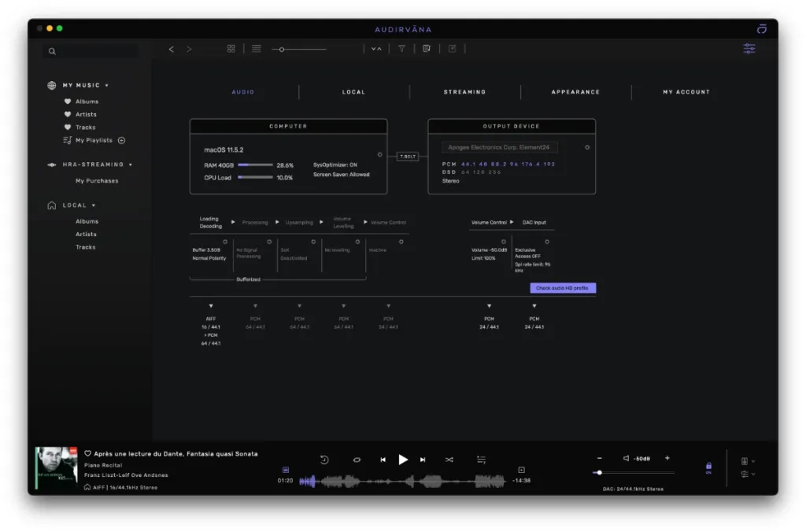Click the export/share icon in toolbar
The image size is (806, 532).
point(452,49)
